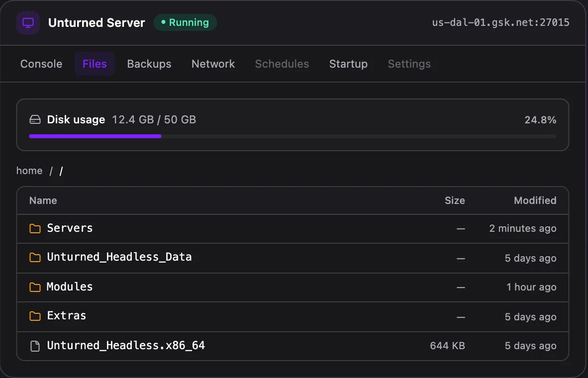588x378 pixels.
Task: Click the Modules folder icon
Action: point(35,287)
